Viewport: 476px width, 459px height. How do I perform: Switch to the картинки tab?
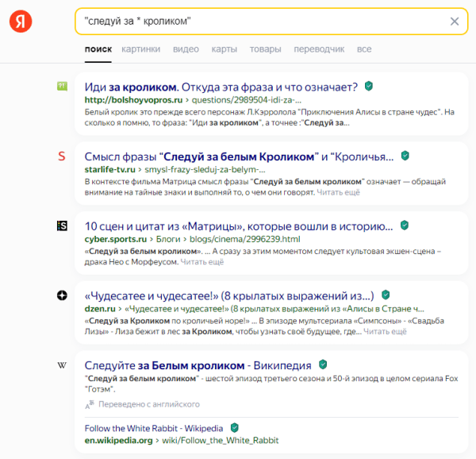click(140, 49)
